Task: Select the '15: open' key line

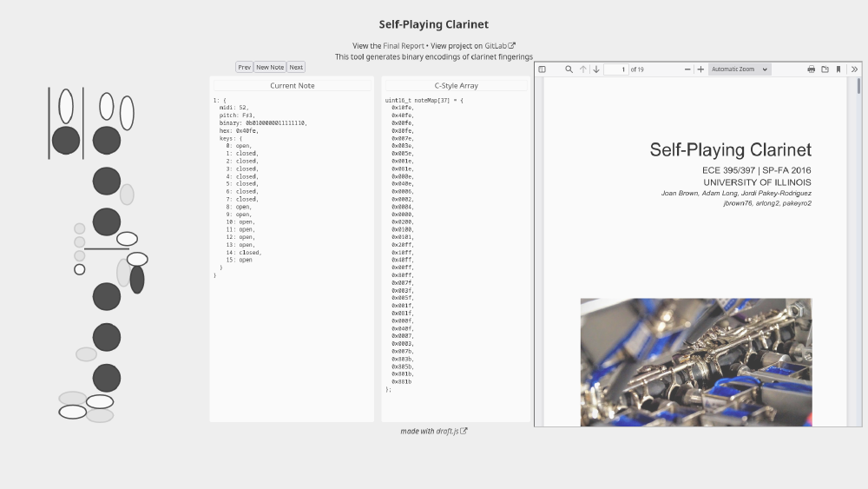Action: [240, 260]
